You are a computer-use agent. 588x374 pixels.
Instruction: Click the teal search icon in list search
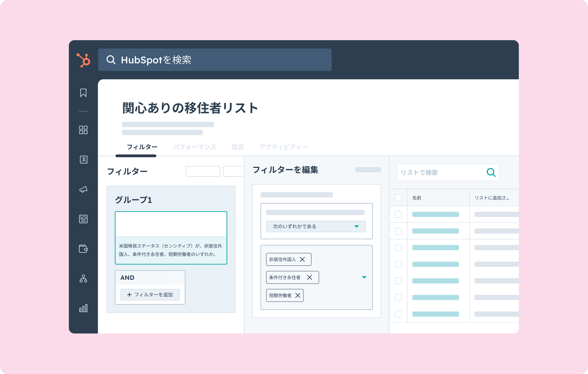tap(491, 172)
